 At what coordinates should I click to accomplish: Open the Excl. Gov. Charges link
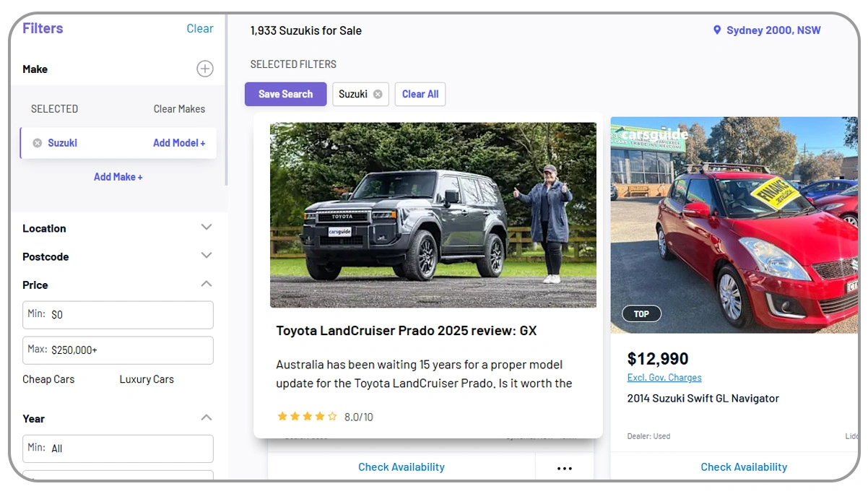pyautogui.click(x=664, y=377)
